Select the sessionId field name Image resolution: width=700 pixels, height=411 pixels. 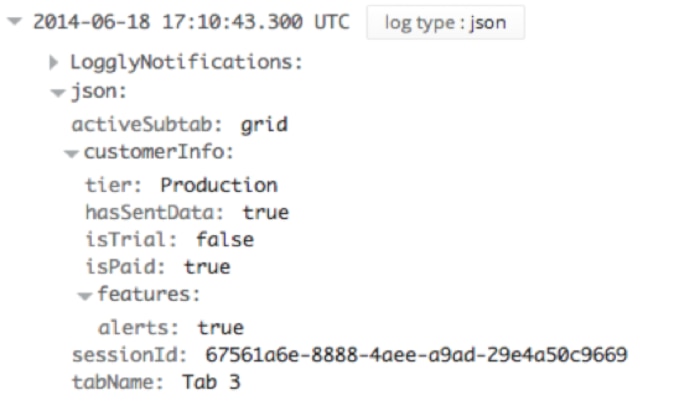pos(127,356)
